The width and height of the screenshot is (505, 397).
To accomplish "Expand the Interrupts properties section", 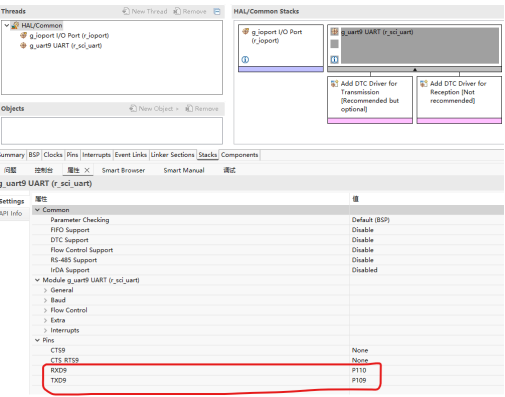I will (45, 330).
